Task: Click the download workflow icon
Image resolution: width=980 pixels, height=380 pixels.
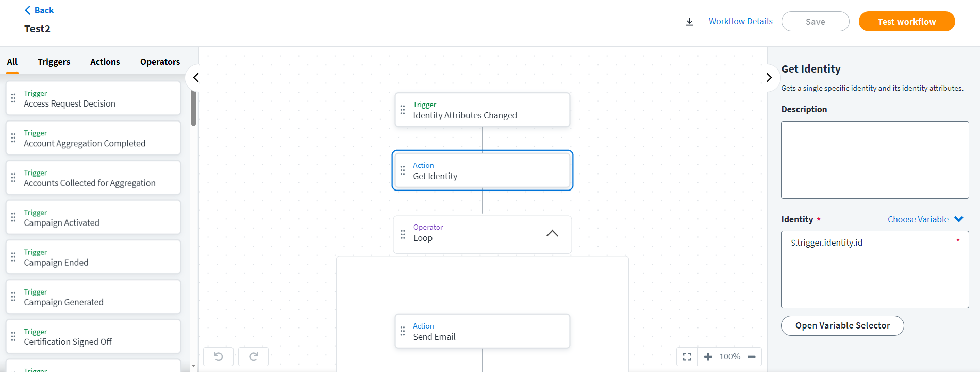Action: coord(689,22)
